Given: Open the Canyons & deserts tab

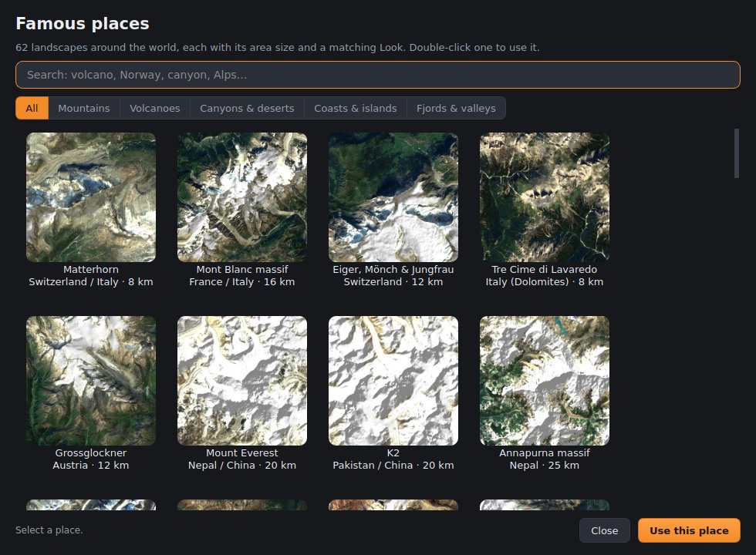Looking at the screenshot, I should tap(247, 108).
